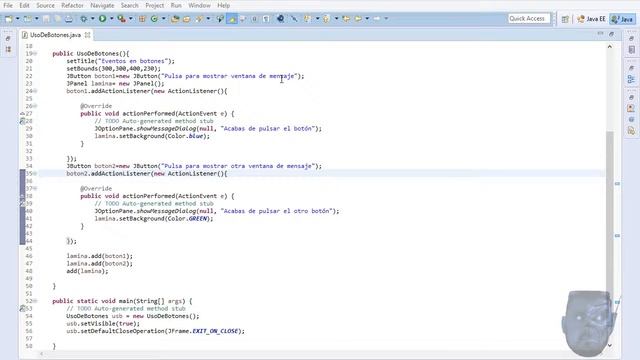640x360 pixels.
Task: Collapse ActionListener fold at line 24
Action: coord(35,91)
